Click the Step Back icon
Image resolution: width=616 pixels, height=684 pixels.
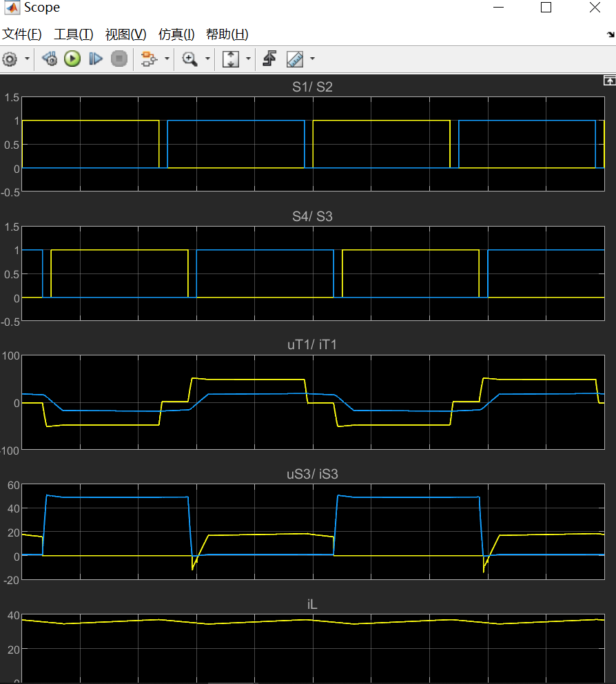(50, 59)
